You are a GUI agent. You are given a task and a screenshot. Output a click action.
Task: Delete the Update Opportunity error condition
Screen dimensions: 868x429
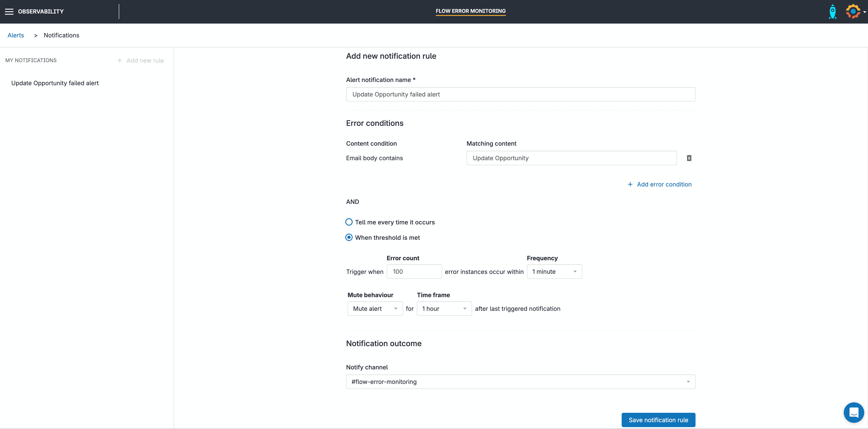[x=689, y=158]
